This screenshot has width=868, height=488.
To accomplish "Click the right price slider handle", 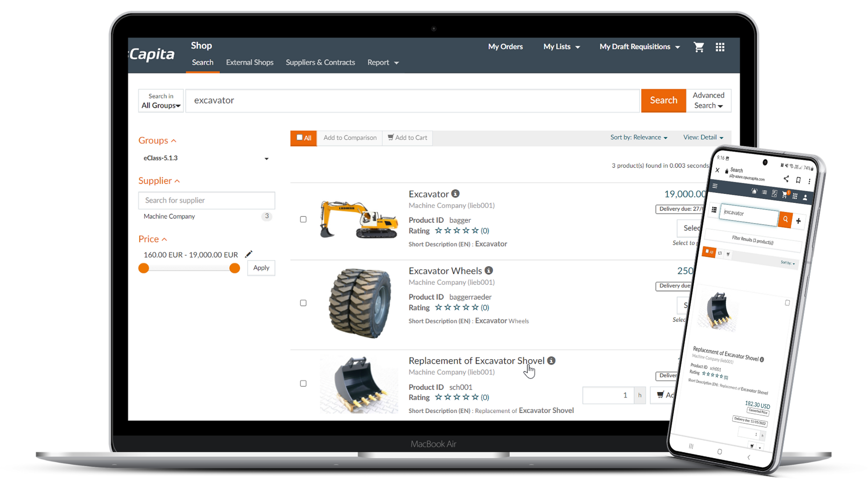I will [x=235, y=268].
